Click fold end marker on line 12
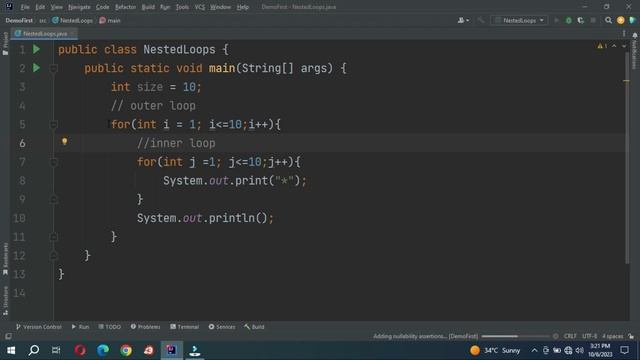 click(53, 256)
